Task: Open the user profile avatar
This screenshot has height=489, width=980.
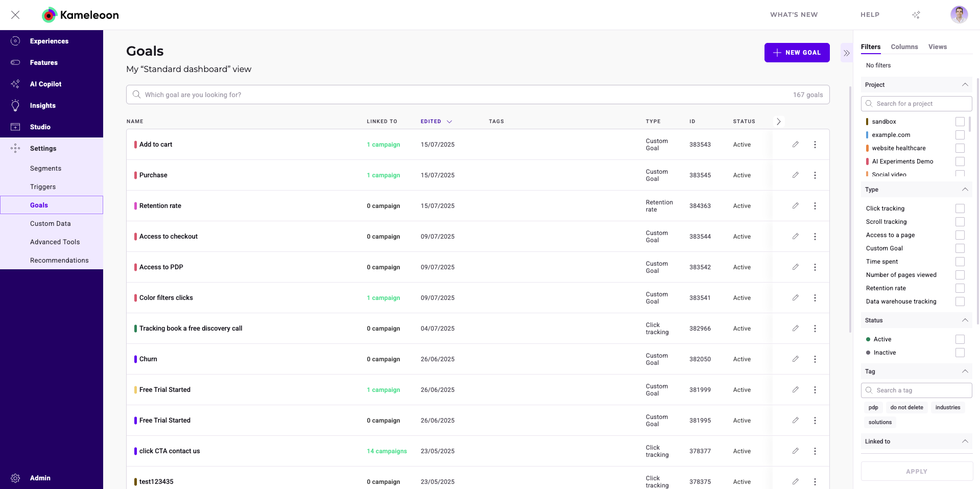Action: [959, 15]
